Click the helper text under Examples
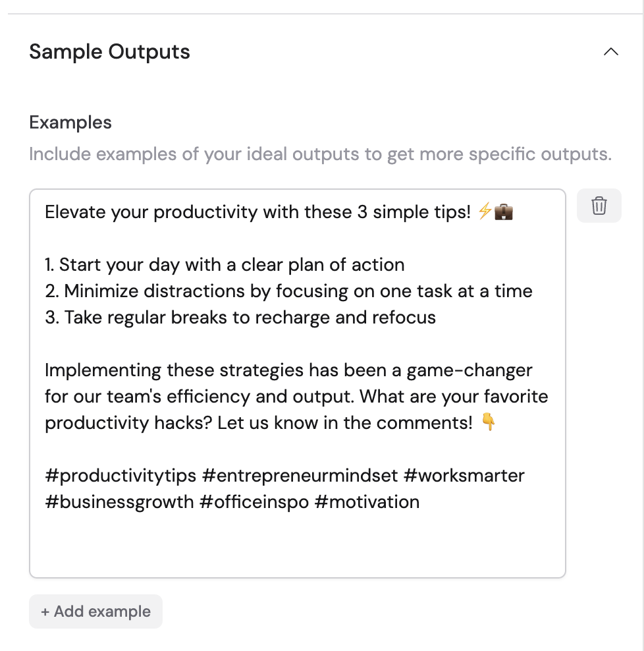 click(x=319, y=154)
